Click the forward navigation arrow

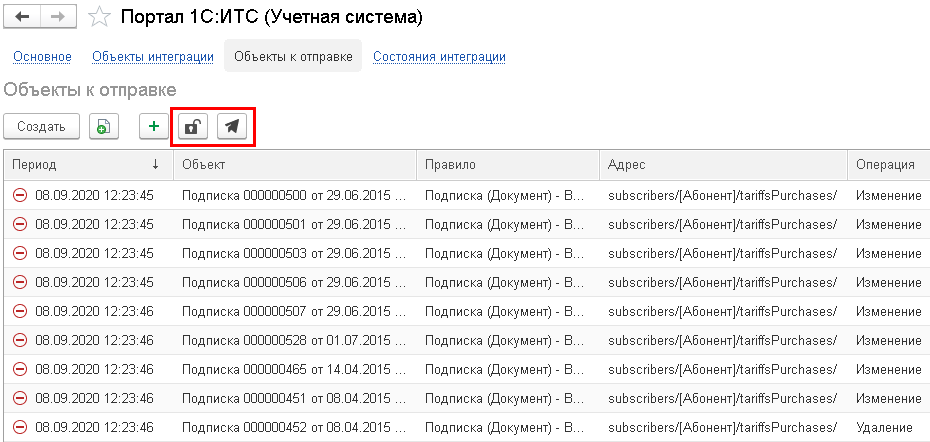(x=58, y=17)
